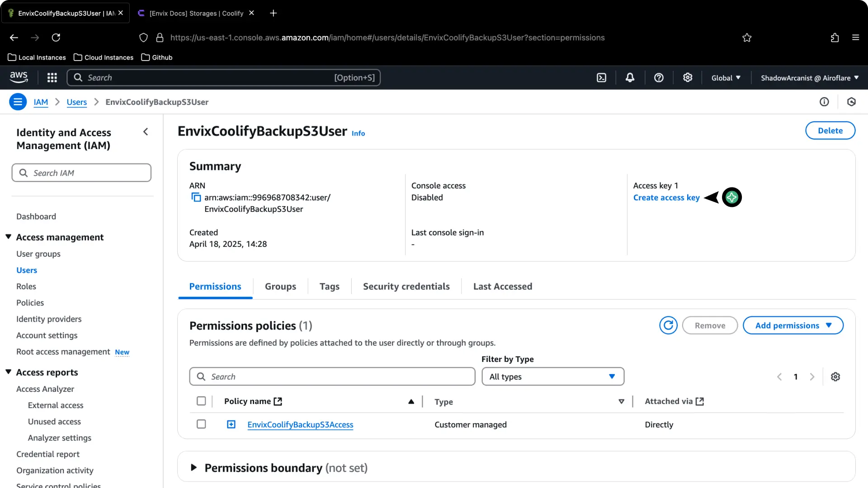Click the Create access key link
This screenshot has height=488, width=868.
[x=666, y=197]
